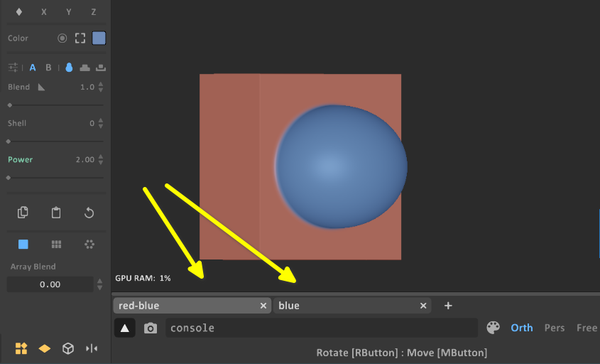Click the 3D cube icon
Image resolution: width=600 pixels, height=364 pixels.
pyautogui.click(x=68, y=348)
